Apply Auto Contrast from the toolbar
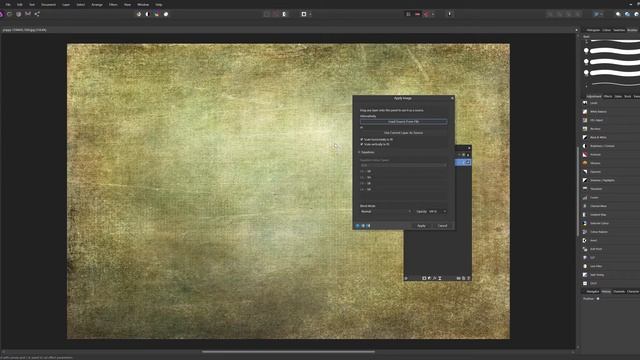This screenshot has width=640, height=360. tap(147, 14)
